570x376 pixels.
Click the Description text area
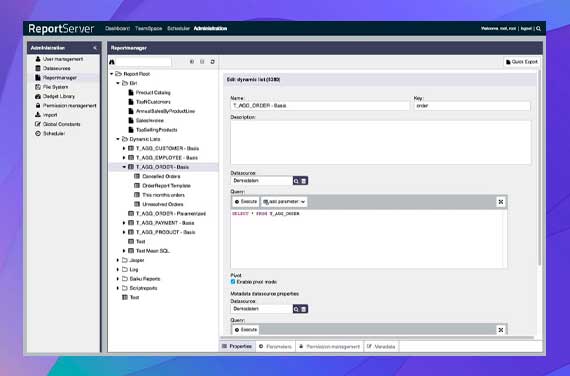tap(380, 143)
